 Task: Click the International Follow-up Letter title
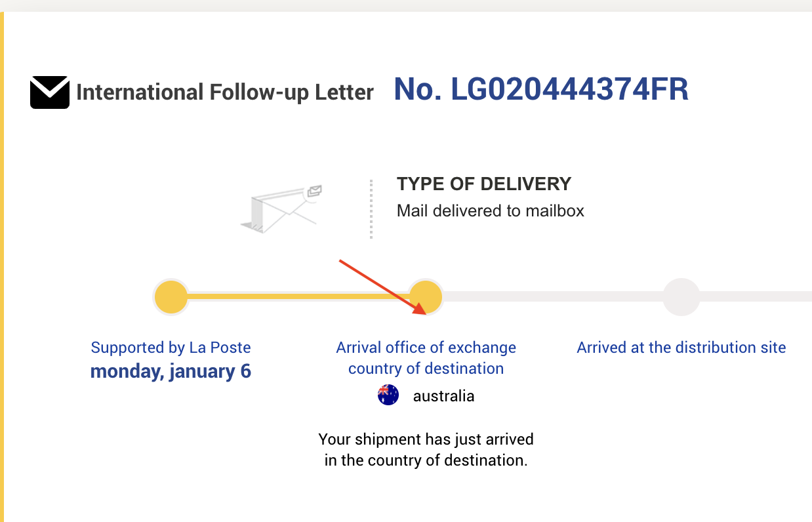click(x=225, y=92)
